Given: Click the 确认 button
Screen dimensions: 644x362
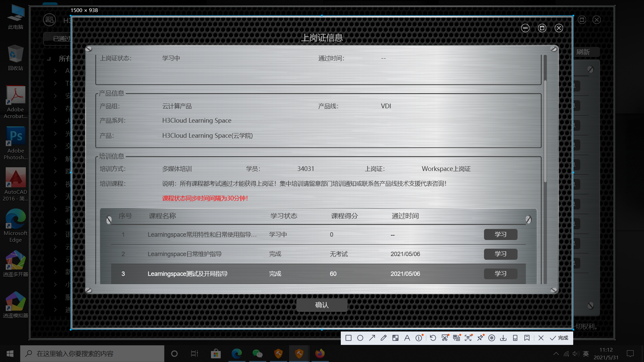Looking at the screenshot, I should click(x=322, y=305).
